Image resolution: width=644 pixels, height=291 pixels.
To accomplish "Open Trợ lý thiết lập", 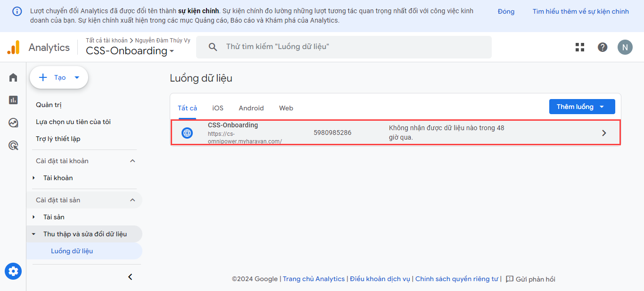I will (x=58, y=139).
